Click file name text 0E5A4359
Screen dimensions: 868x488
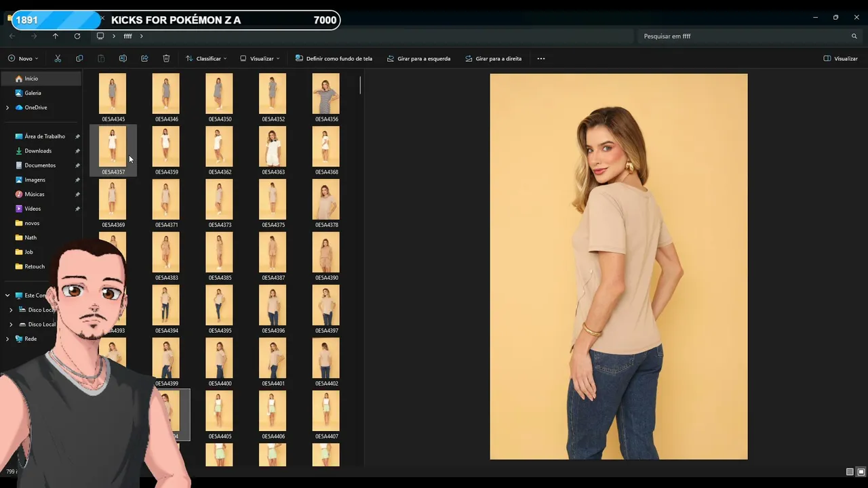(x=167, y=172)
